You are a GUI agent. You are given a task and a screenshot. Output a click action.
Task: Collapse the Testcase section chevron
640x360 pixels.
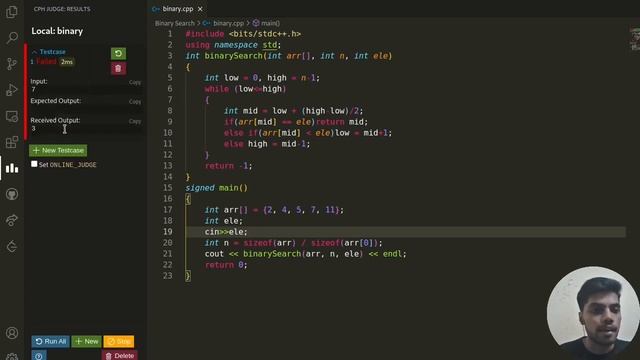coord(34,52)
